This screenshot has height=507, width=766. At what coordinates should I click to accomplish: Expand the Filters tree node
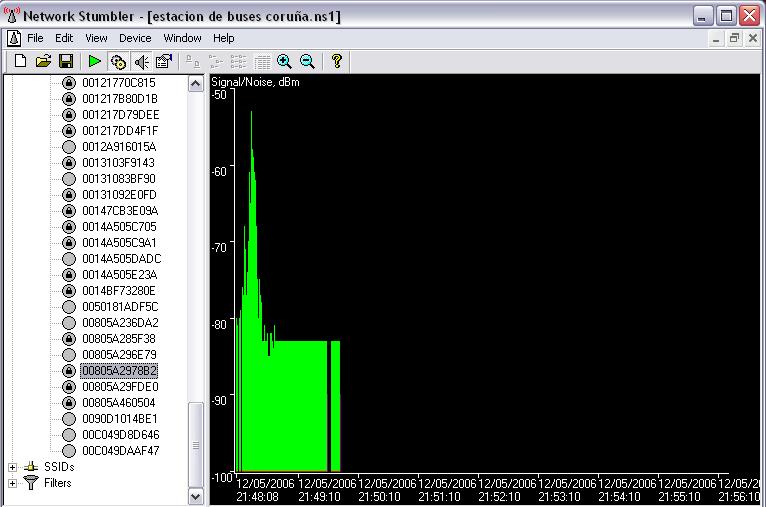[12, 484]
